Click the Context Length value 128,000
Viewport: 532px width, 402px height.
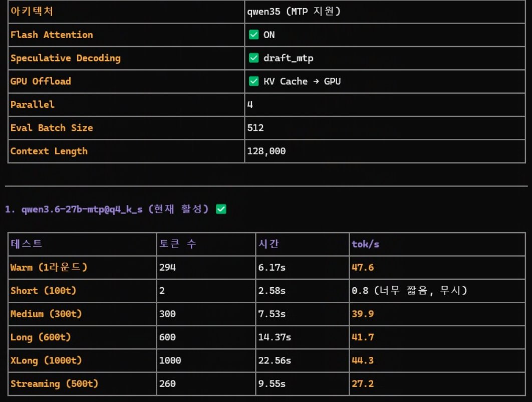tap(267, 151)
